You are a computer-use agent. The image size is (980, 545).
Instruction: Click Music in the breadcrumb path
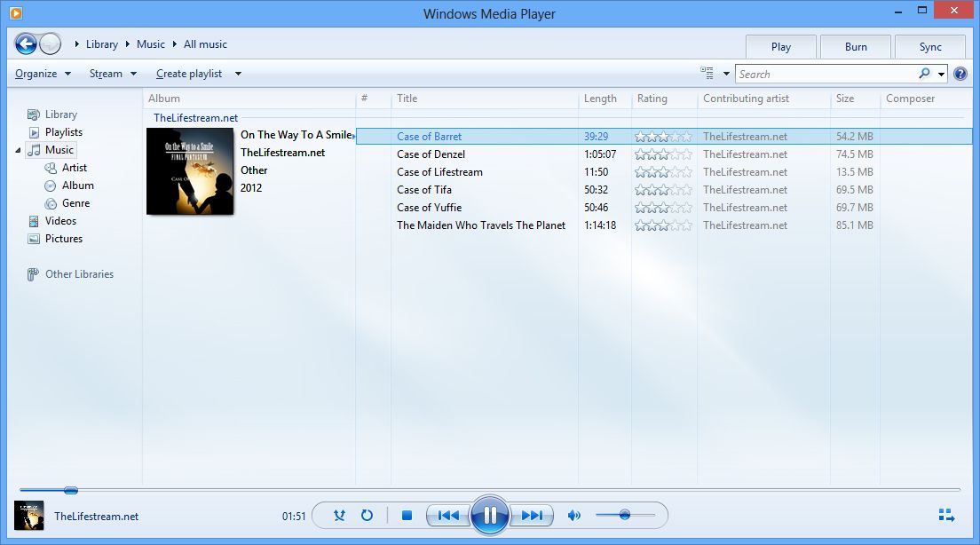[150, 43]
